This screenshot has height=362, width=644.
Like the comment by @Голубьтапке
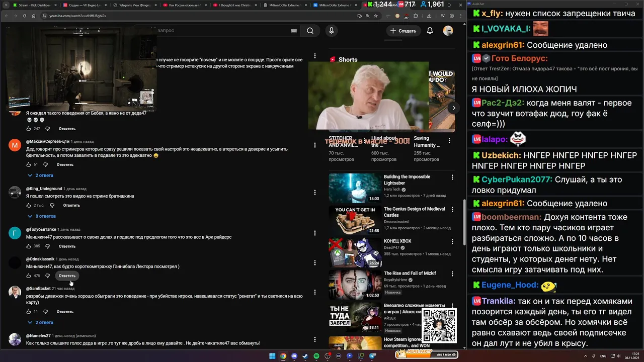pyautogui.click(x=29, y=246)
